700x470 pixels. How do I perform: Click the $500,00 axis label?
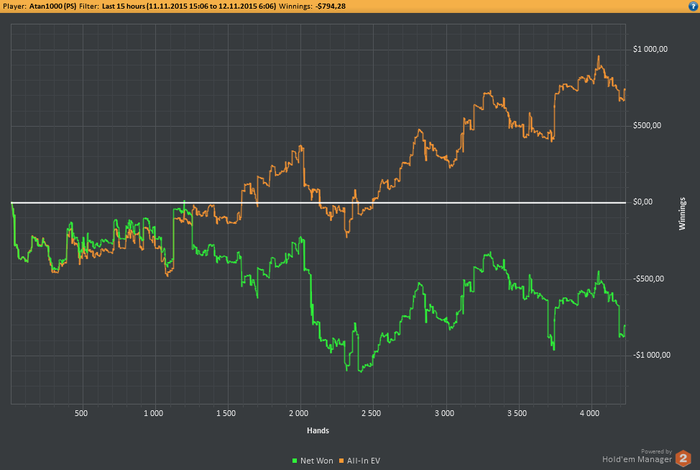click(x=647, y=125)
